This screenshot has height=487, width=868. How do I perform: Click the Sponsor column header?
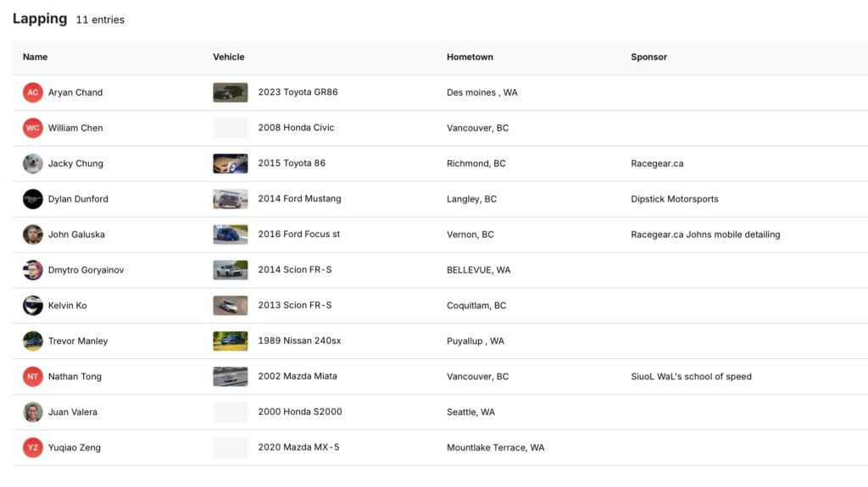click(648, 57)
